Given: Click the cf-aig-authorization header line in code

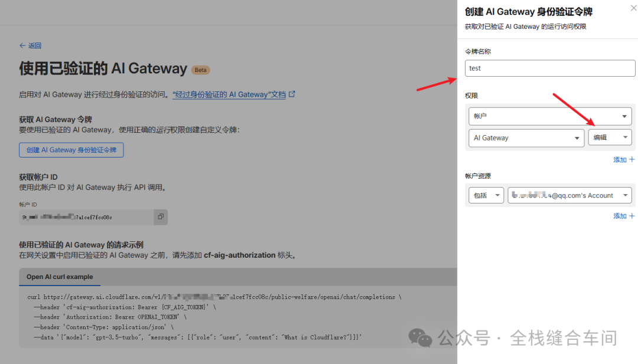Looking at the screenshot, I should pos(125,307).
